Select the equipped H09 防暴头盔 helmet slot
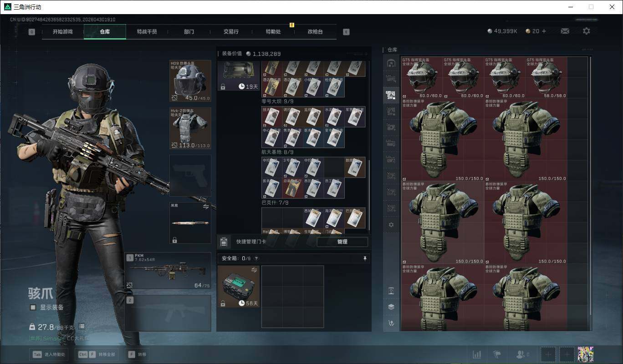Viewport: 623px width, 364px height. pyautogui.click(x=190, y=81)
